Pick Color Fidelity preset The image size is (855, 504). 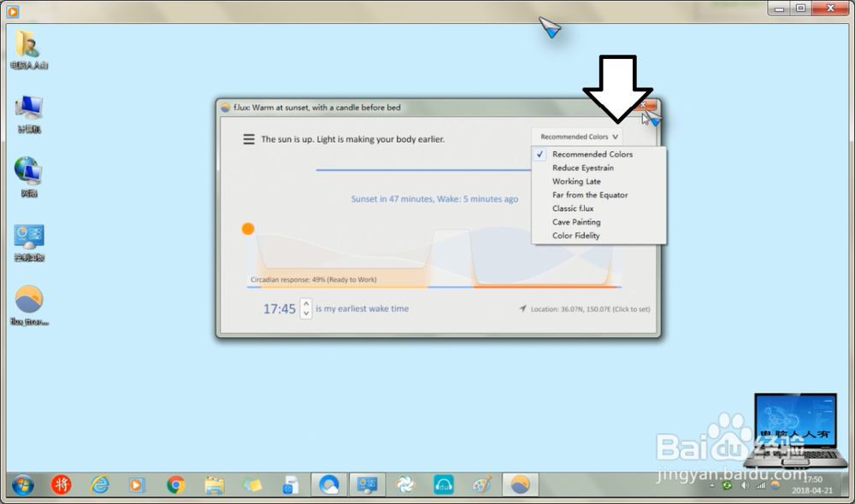pyautogui.click(x=575, y=236)
